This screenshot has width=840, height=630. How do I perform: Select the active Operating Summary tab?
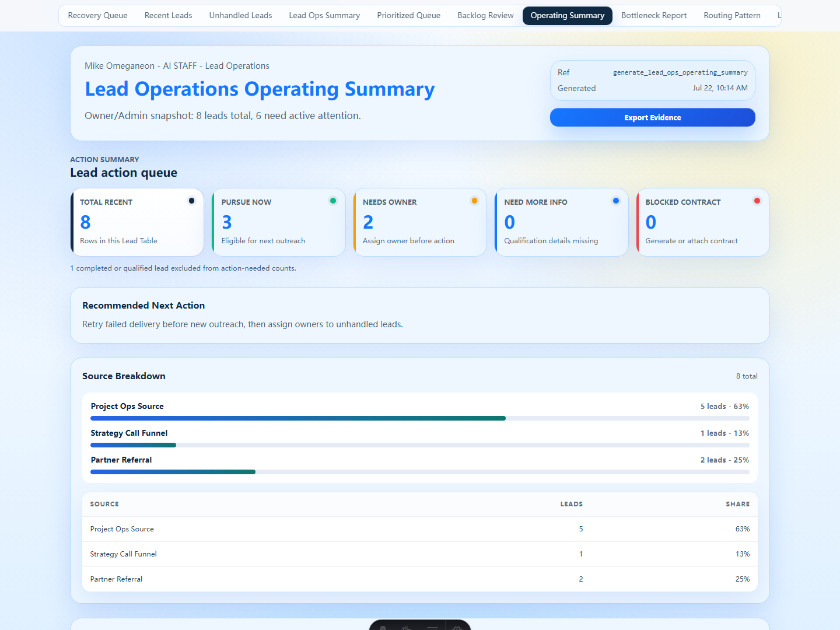[568, 16]
